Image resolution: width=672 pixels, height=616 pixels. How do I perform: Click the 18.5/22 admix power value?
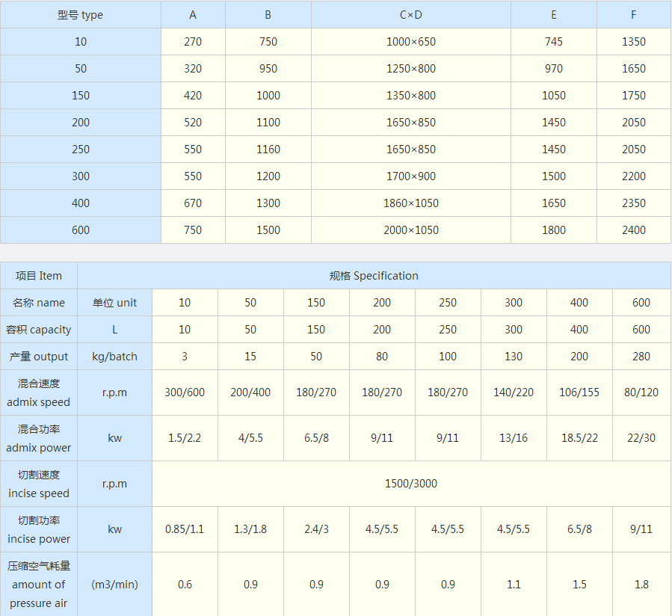point(579,438)
